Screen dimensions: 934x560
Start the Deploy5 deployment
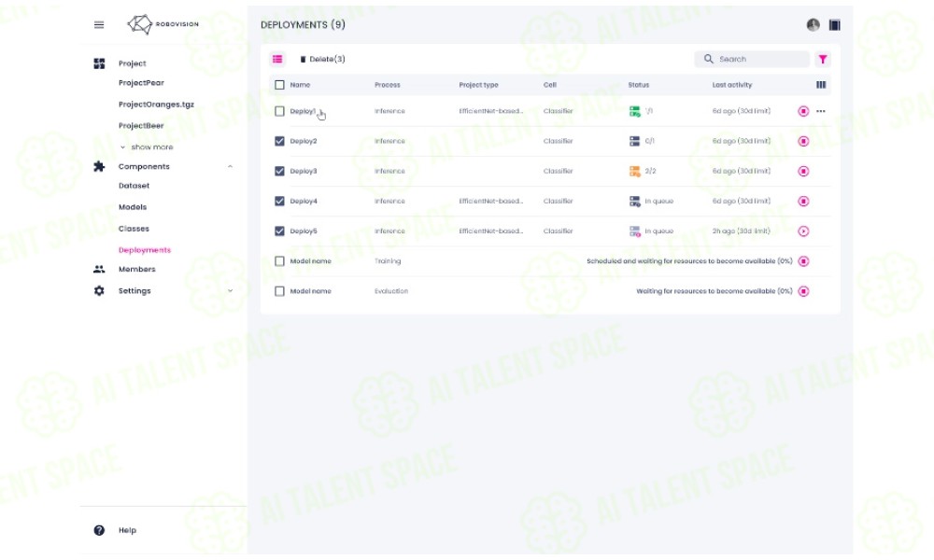(x=803, y=231)
